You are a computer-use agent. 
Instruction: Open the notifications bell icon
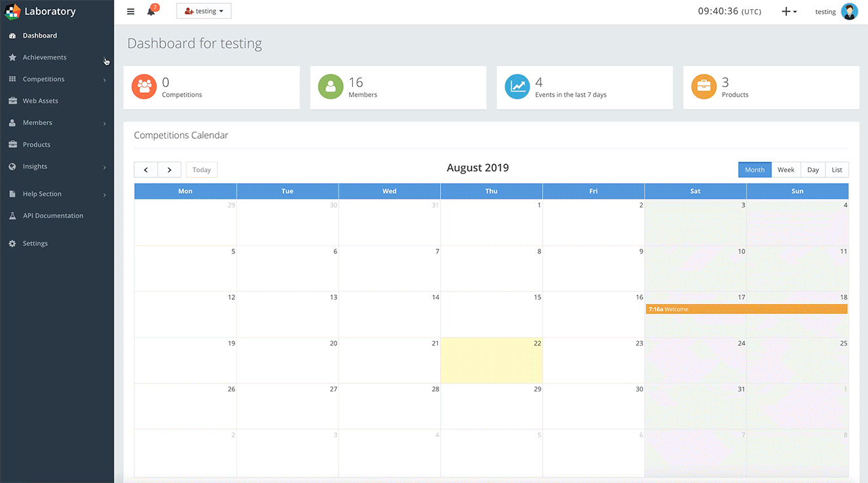151,12
